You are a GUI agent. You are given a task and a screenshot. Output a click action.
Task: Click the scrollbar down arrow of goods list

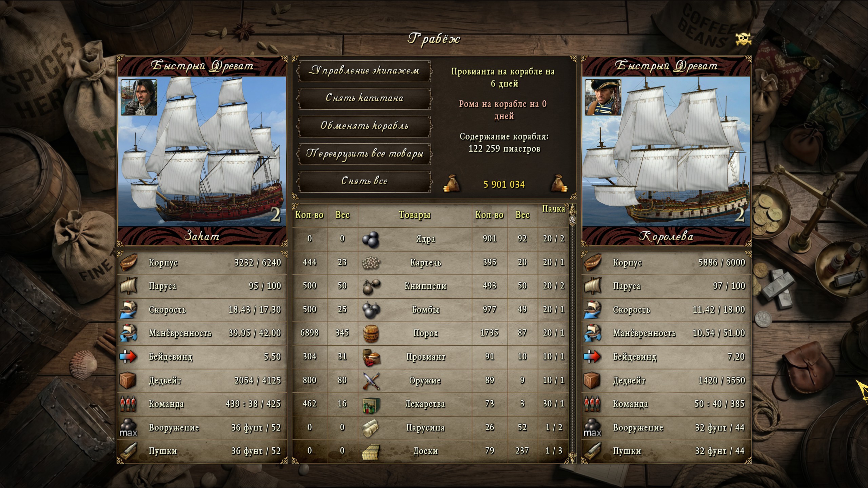pyautogui.click(x=573, y=458)
